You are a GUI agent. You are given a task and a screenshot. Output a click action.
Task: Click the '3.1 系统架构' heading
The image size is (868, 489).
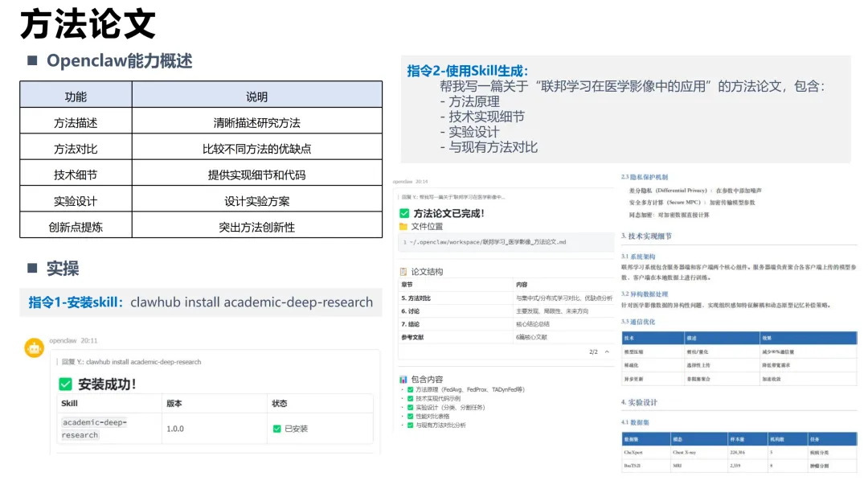pos(638,257)
